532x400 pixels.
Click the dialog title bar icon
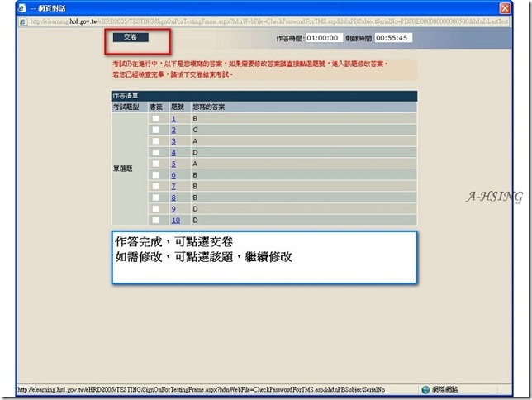(21, 7)
